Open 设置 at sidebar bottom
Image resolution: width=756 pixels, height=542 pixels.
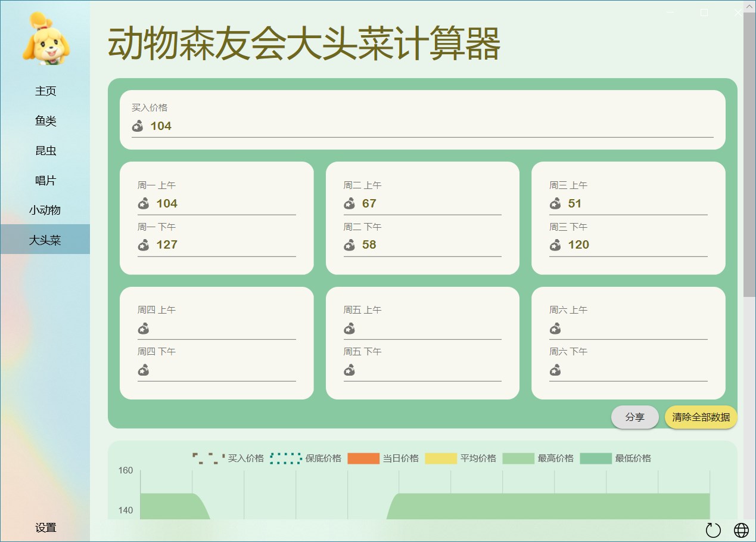pos(45,527)
